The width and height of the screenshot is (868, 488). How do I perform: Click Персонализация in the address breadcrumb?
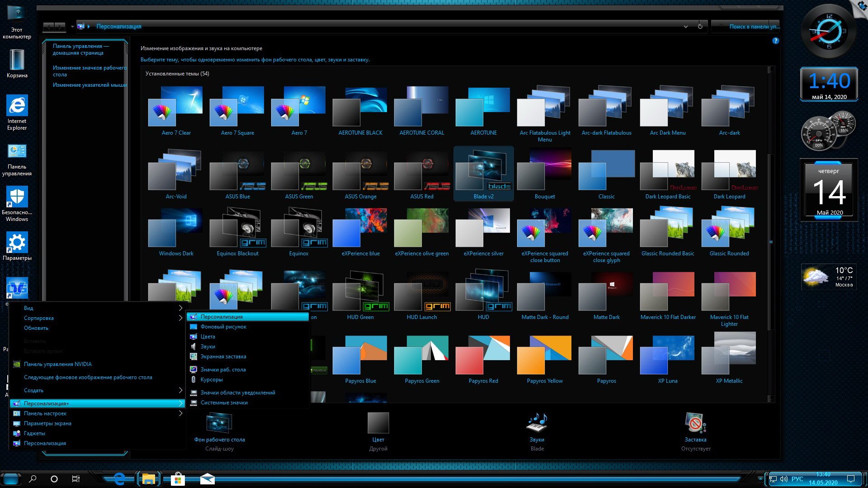(119, 27)
